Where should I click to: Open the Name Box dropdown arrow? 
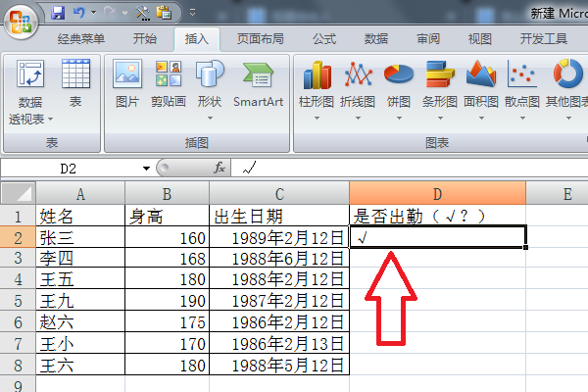(x=146, y=169)
